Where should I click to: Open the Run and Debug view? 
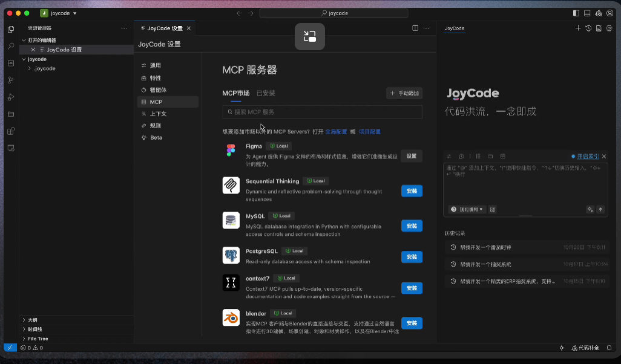(x=11, y=97)
